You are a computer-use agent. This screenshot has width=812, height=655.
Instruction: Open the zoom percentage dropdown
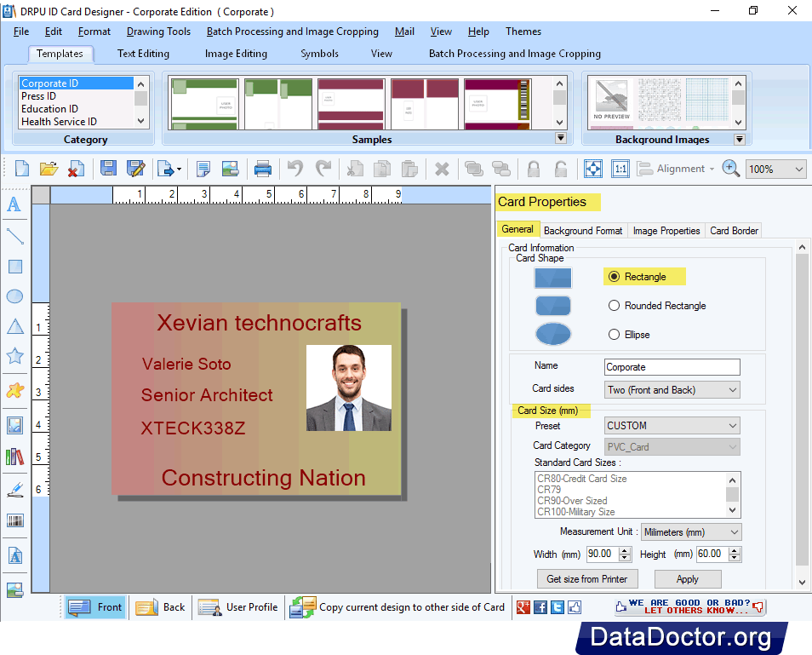pyautogui.click(x=775, y=169)
